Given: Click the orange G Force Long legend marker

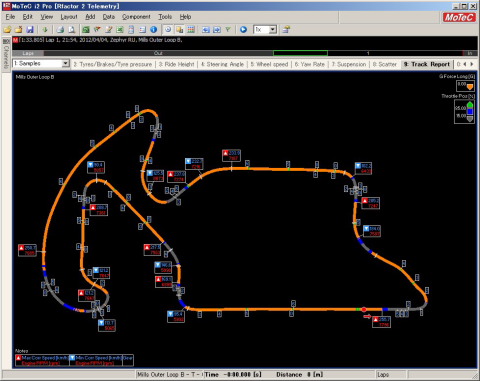Looking at the screenshot, I should point(470,87).
